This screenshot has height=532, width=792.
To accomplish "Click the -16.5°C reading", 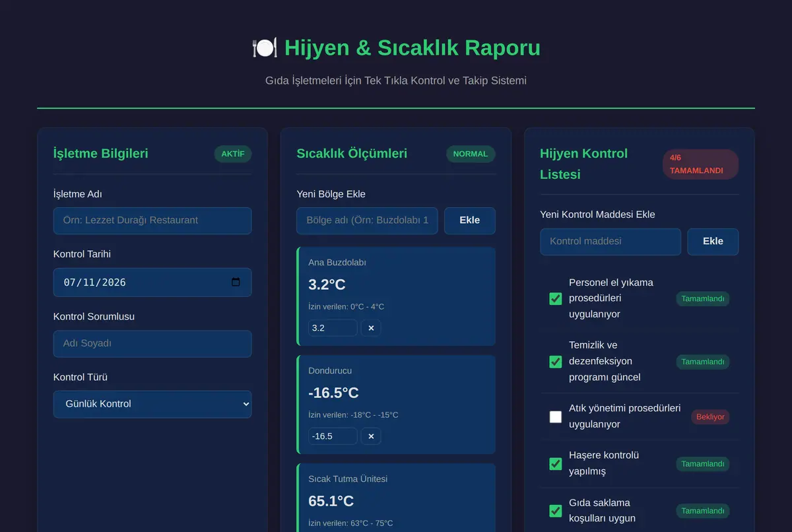I will 333,393.
